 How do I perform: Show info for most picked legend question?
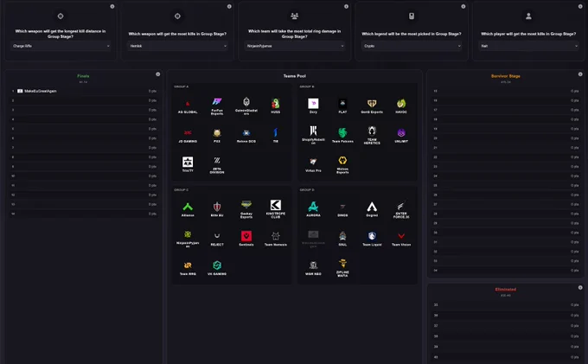463,6
